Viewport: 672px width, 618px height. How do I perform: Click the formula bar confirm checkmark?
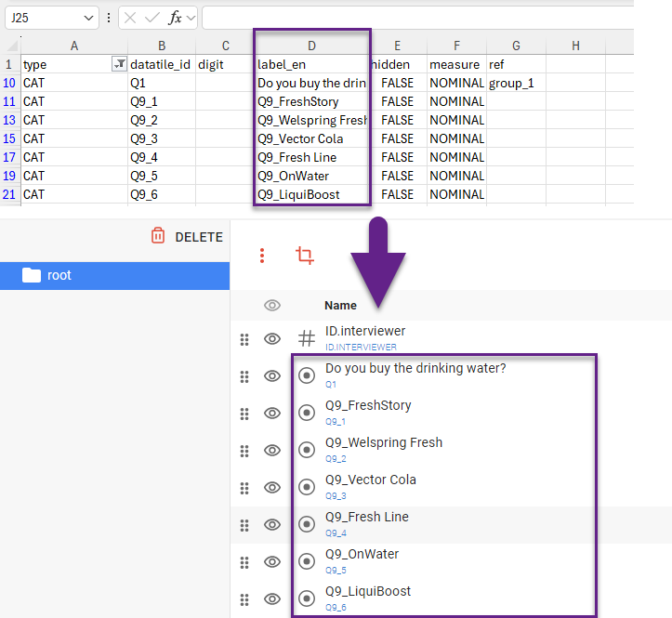152,18
